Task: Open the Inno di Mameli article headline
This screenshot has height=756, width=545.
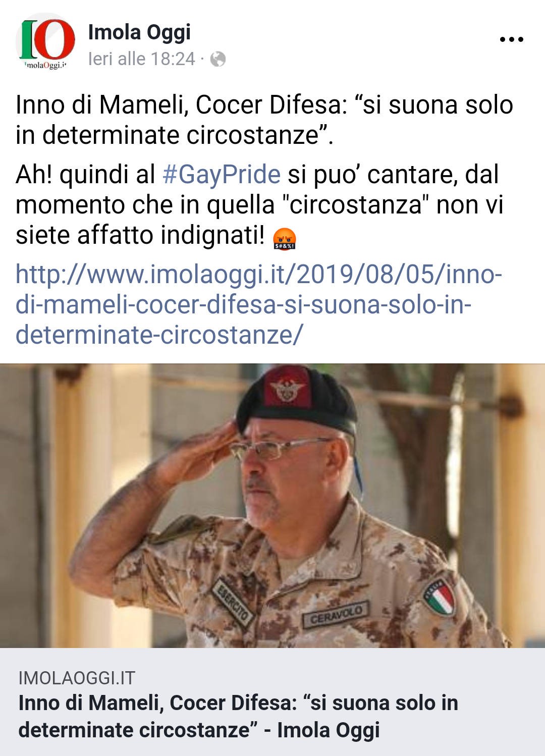Action: [x=238, y=717]
